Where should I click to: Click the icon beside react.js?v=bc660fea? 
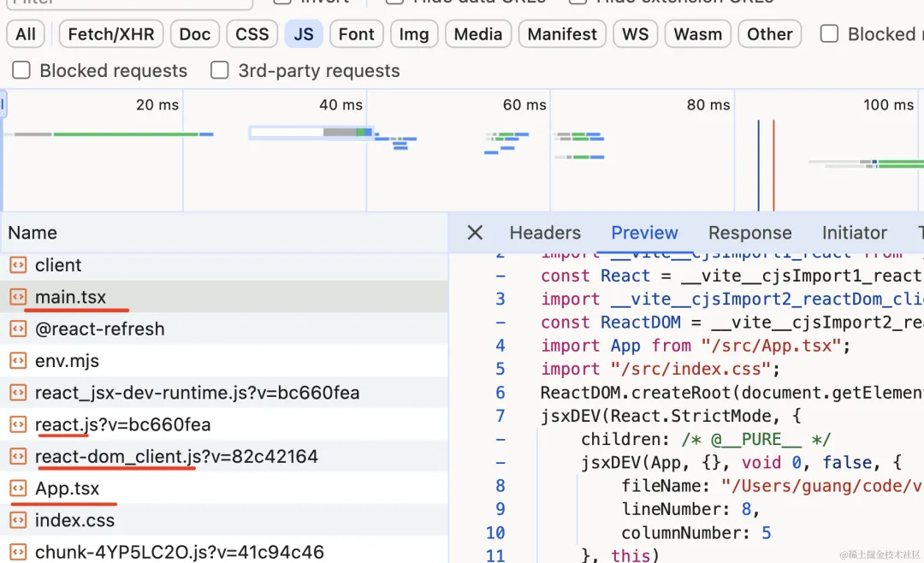[18, 424]
